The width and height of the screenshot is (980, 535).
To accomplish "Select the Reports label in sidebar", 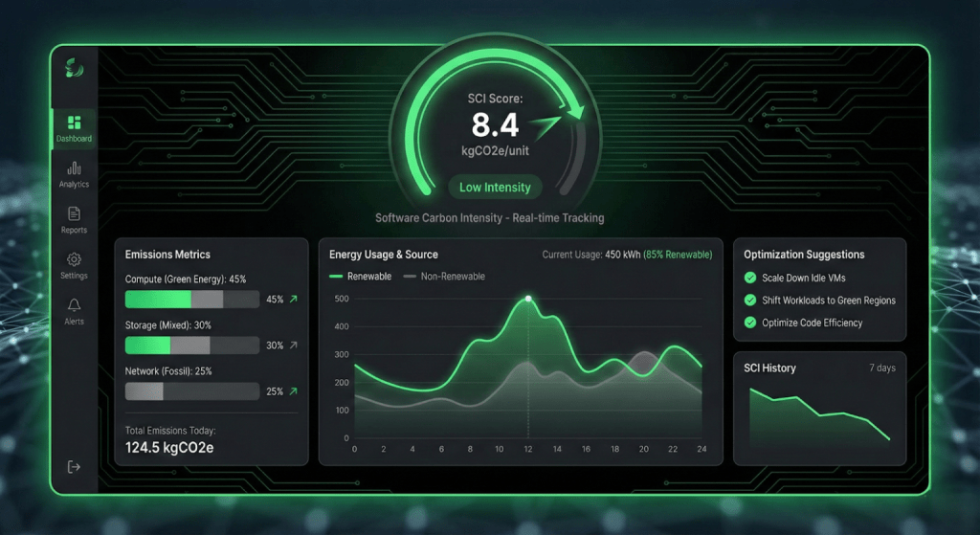I will click(74, 230).
